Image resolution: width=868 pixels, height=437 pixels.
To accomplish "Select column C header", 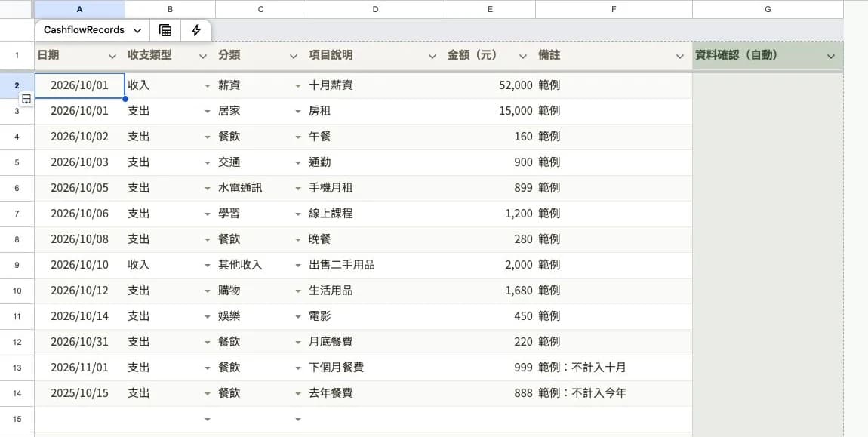I will click(260, 9).
